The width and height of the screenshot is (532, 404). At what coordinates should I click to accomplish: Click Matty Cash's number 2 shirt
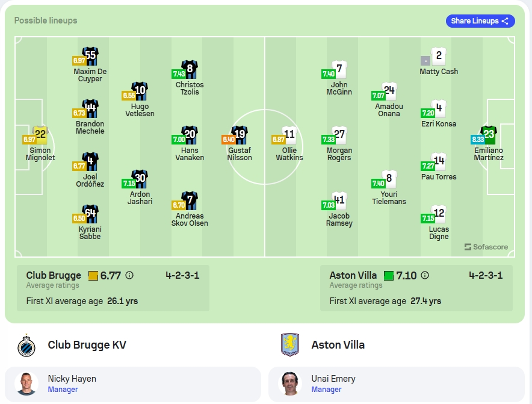click(x=439, y=55)
